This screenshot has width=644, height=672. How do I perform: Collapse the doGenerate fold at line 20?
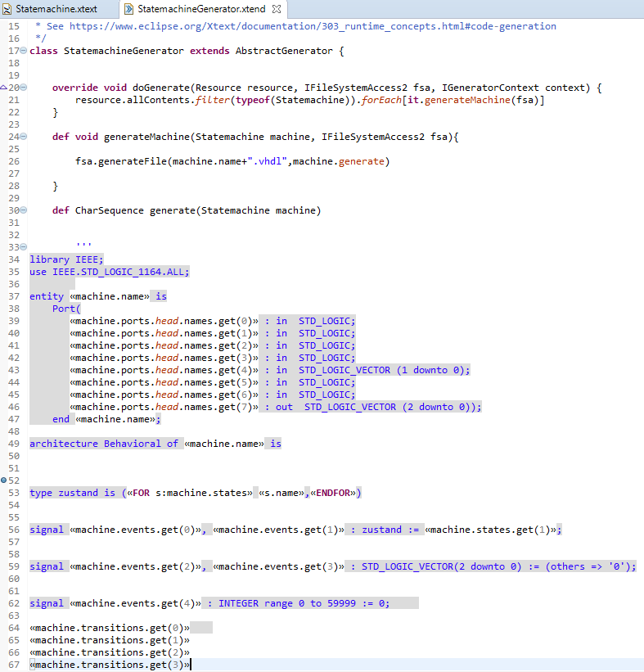click(24, 88)
